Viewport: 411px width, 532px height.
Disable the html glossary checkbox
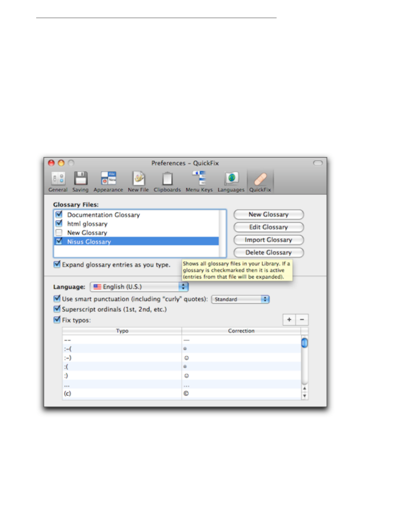59,223
